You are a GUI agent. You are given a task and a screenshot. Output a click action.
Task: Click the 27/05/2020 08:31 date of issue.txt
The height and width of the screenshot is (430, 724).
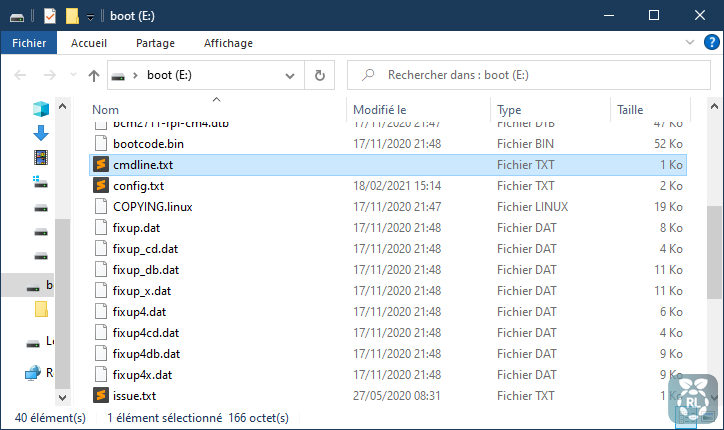(x=397, y=396)
